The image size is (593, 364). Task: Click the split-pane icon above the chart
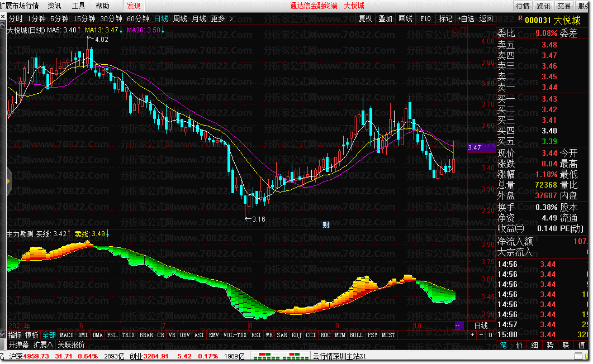coord(463,30)
